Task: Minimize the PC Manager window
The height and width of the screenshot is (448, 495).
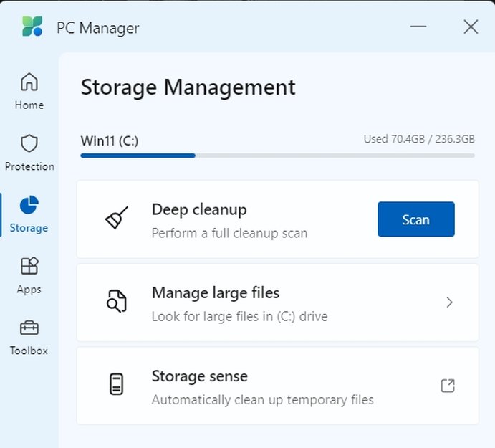Action: coord(418,27)
